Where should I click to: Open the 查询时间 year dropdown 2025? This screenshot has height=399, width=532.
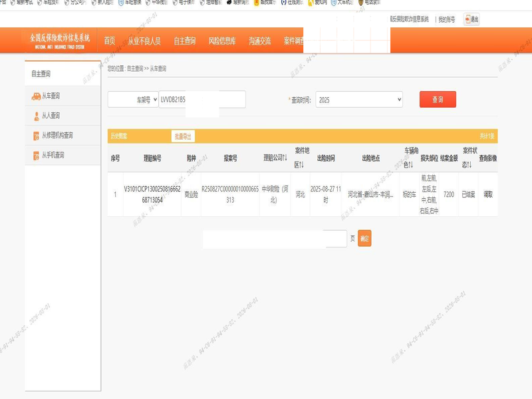tap(359, 100)
